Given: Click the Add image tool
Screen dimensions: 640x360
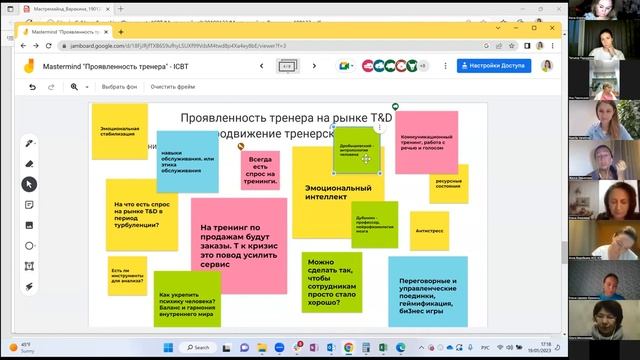Looking at the screenshot, I should (29, 225).
